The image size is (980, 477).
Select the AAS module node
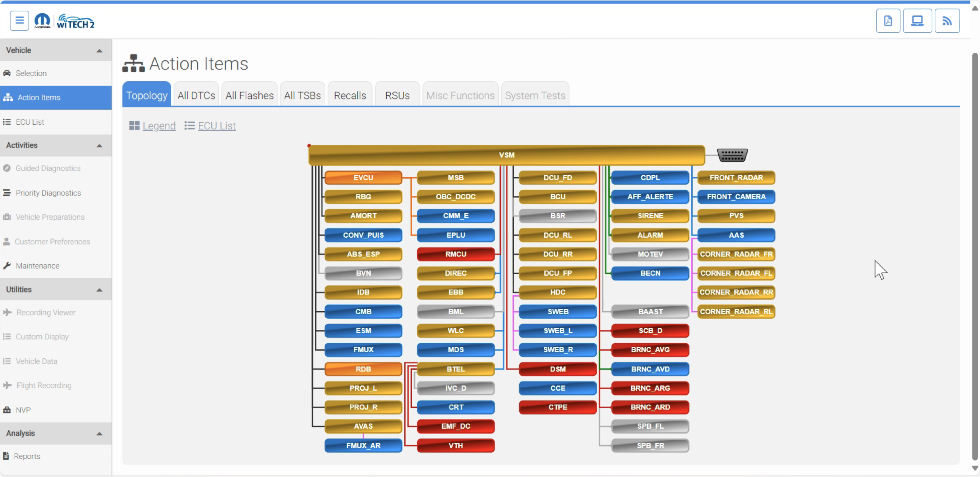coord(736,235)
